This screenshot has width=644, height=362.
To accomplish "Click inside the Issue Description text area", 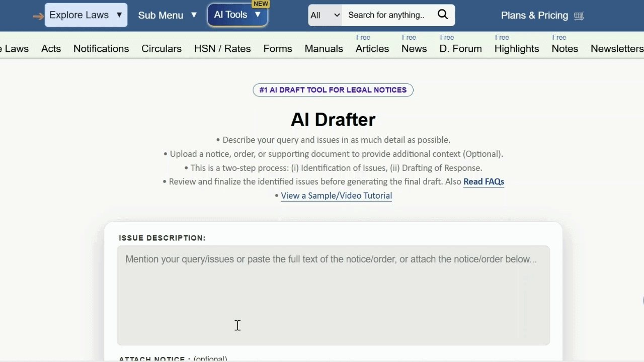I will [333, 296].
